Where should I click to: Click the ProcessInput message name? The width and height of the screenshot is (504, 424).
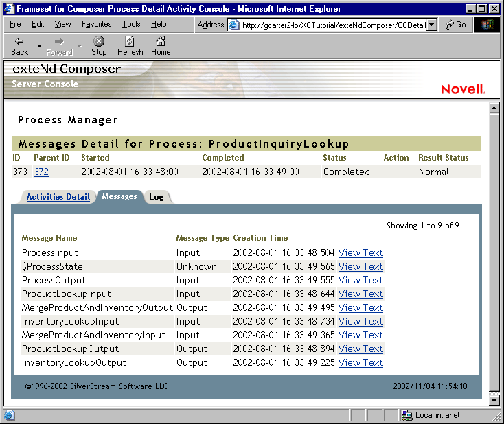(50, 252)
